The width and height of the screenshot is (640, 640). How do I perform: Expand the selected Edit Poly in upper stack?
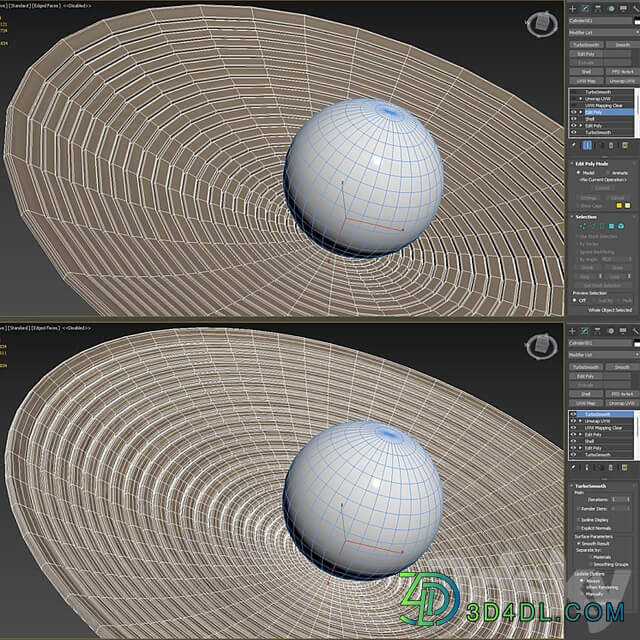tap(580, 112)
